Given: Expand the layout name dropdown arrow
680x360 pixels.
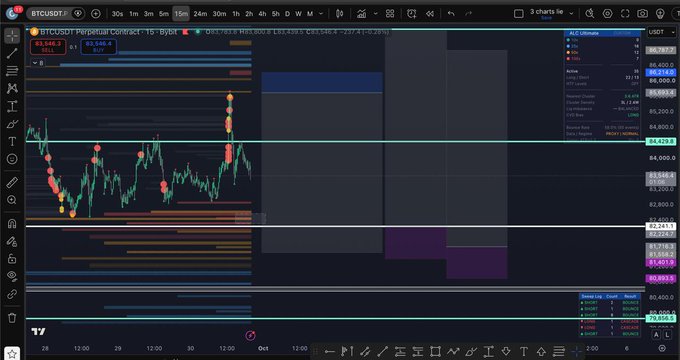Looking at the screenshot, I should pos(571,14).
